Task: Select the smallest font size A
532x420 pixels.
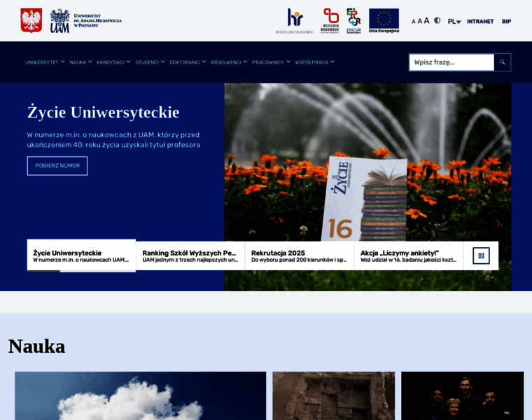Action: click(x=413, y=22)
